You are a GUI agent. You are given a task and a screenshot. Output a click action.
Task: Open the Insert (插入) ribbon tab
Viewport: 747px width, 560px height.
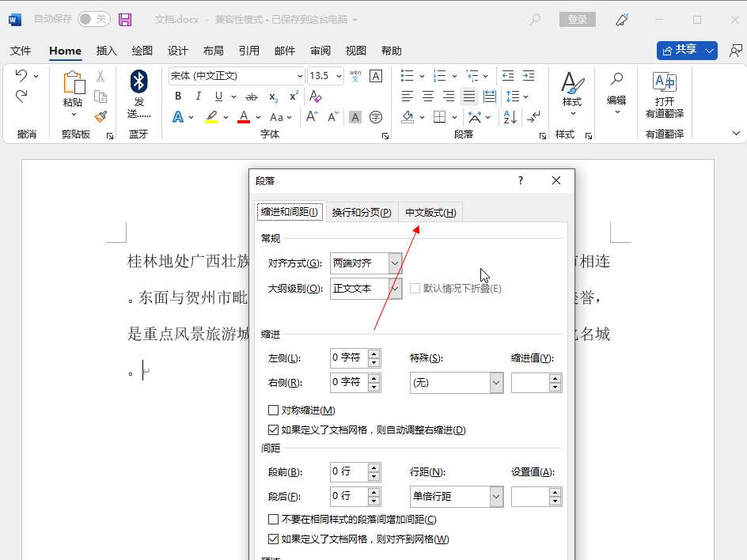coord(106,51)
